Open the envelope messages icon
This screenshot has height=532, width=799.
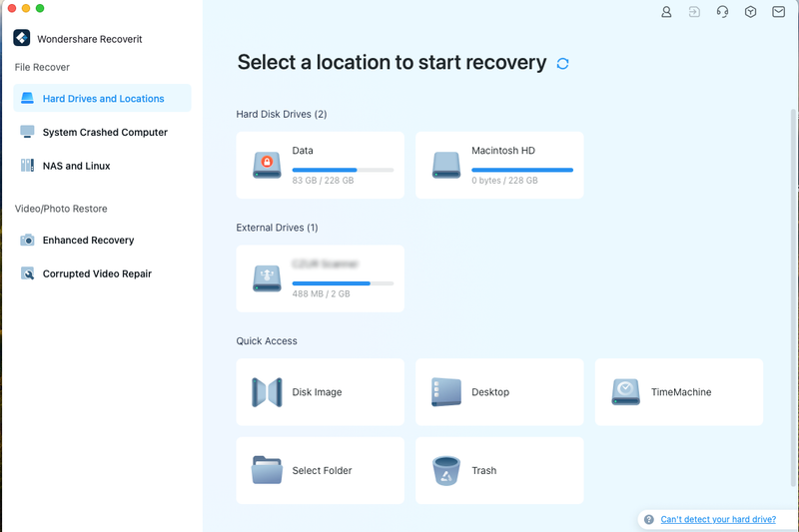tap(778, 12)
